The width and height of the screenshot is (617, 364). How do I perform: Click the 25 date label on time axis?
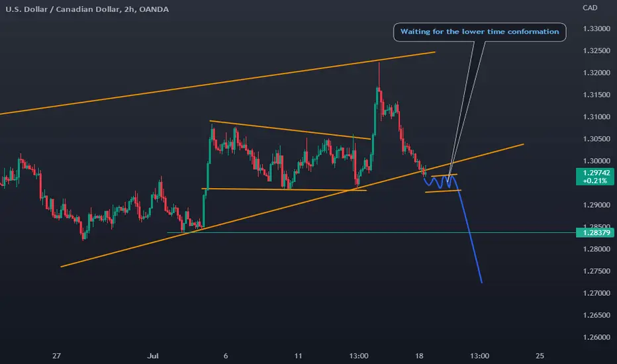pos(540,356)
